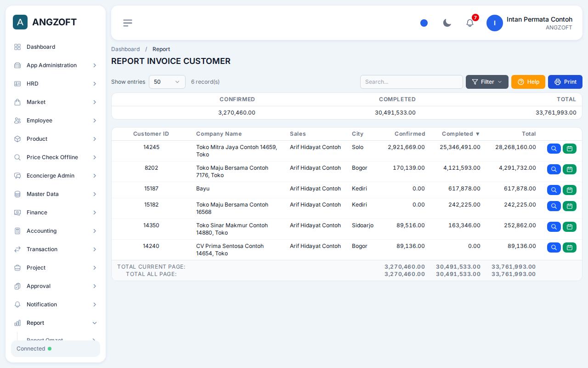
Task: Open calendar button for customer 15182
Action: tap(570, 206)
